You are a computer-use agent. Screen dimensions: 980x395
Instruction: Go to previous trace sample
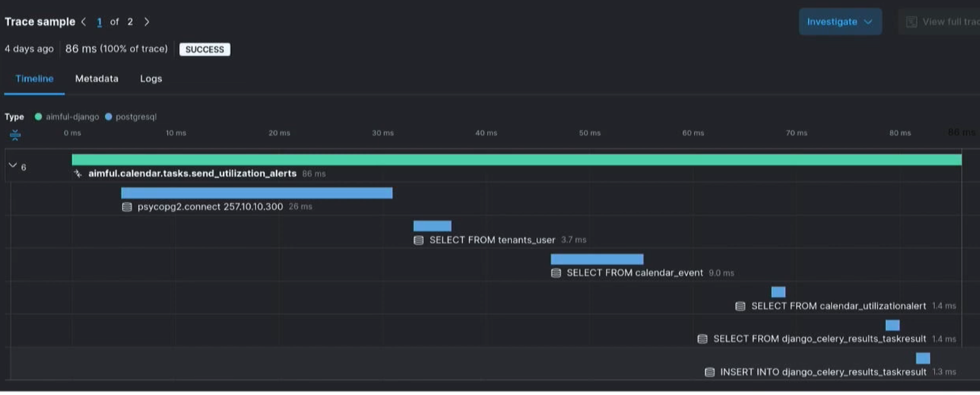click(x=84, y=22)
